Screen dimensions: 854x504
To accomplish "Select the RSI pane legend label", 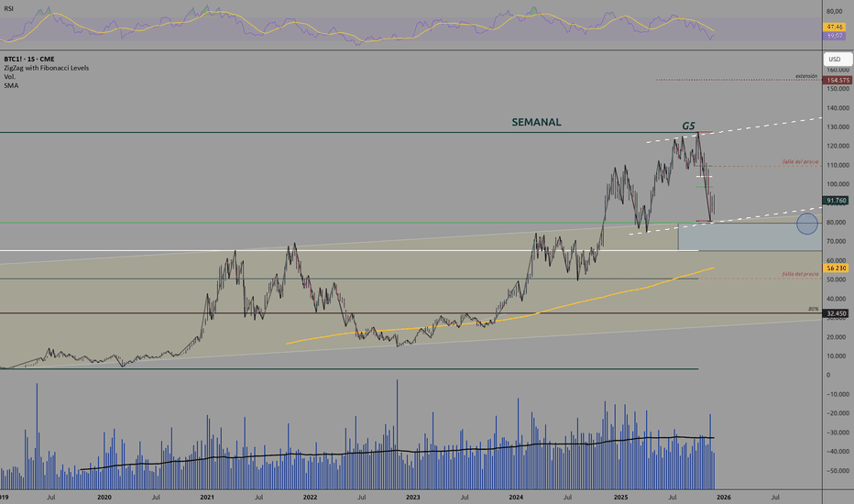I will pyautogui.click(x=9, y=9).
